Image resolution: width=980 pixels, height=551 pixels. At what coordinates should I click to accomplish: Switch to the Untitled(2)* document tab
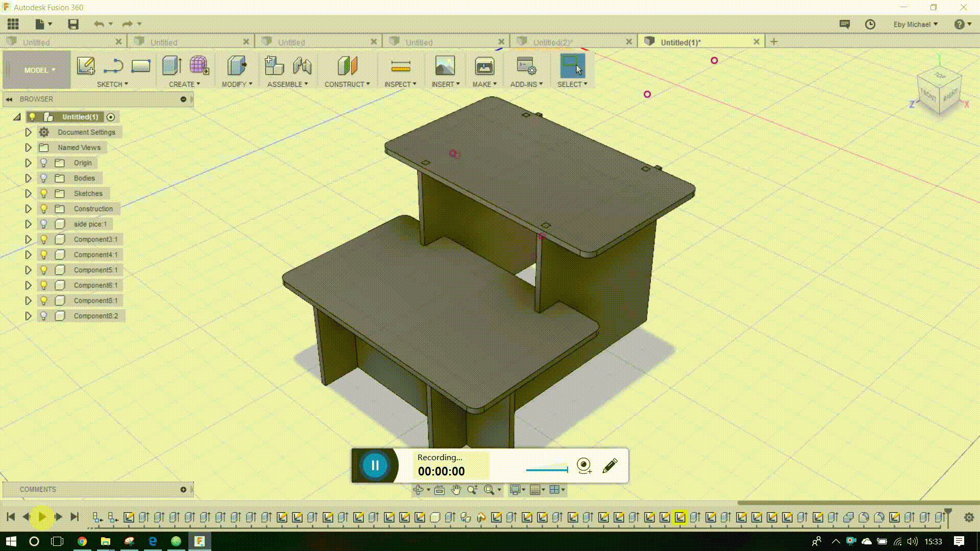coord(553,42)
